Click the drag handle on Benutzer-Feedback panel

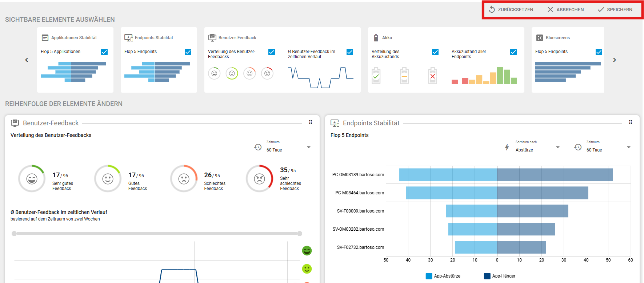311,122
